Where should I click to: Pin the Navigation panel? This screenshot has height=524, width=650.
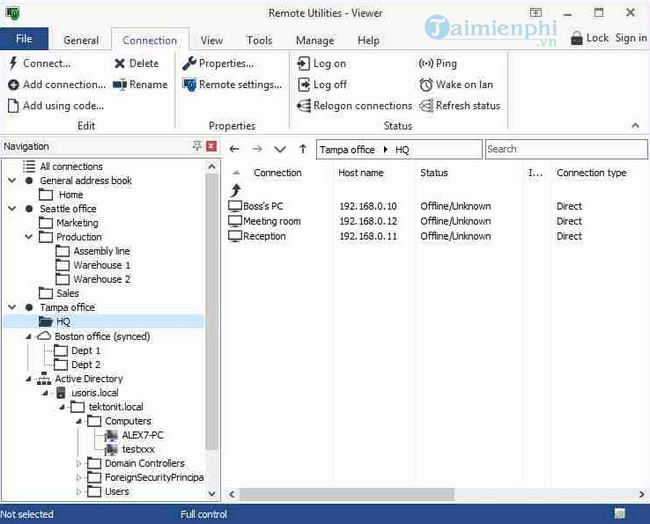coord(197,146)
